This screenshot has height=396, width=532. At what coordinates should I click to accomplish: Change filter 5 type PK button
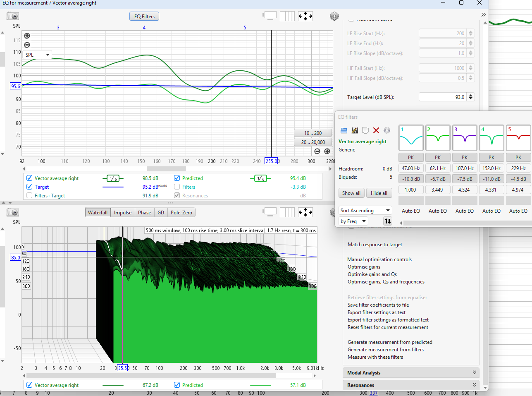[x=518, y=157]
